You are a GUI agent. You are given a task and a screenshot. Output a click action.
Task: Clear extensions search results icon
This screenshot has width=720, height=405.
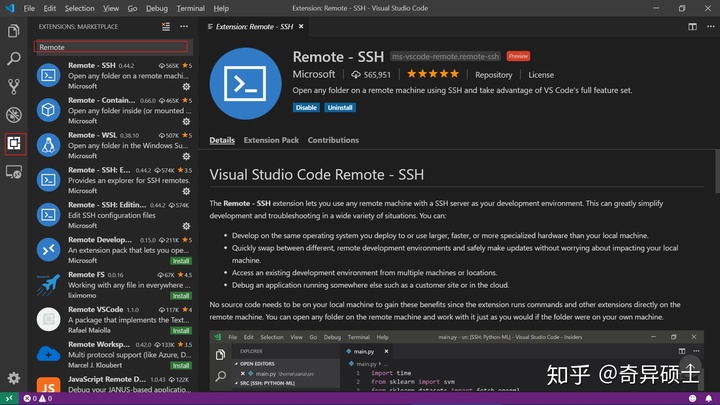(166, 27)
